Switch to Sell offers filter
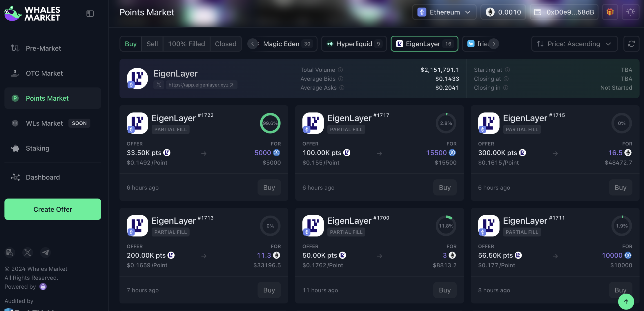The height and width of the screenshot is (311, 644). coord(152,44)
